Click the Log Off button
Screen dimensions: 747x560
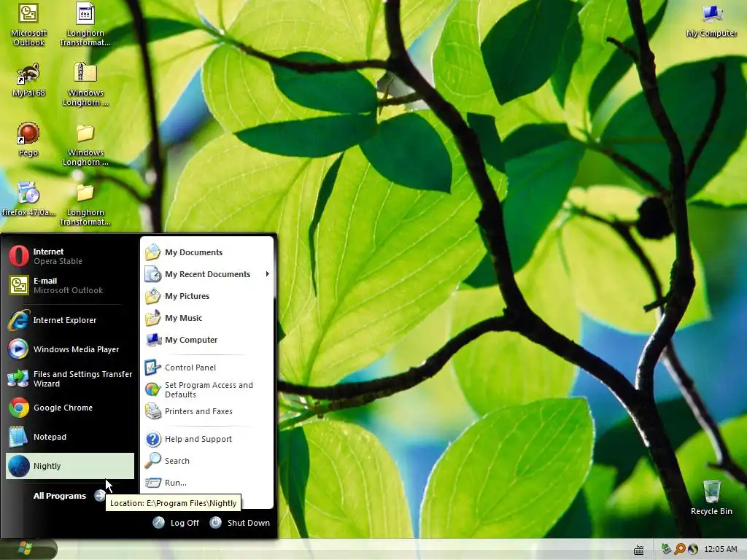pyautogui.click(x=176, y=522)
